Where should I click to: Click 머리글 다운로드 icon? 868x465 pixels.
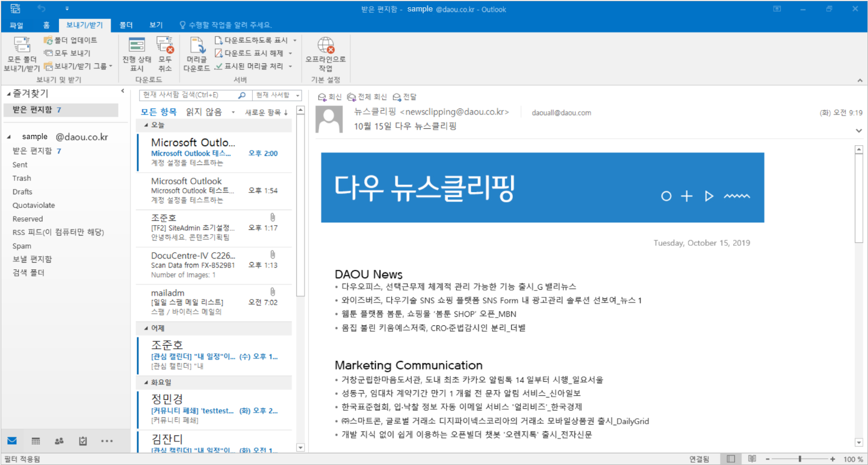(x=197, y=45)
